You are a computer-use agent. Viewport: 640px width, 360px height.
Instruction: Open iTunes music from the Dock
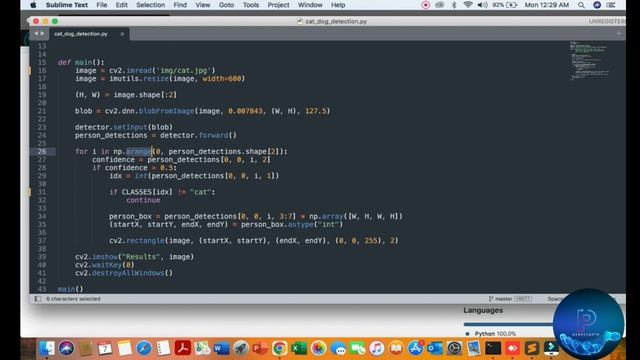click(376, 348)
